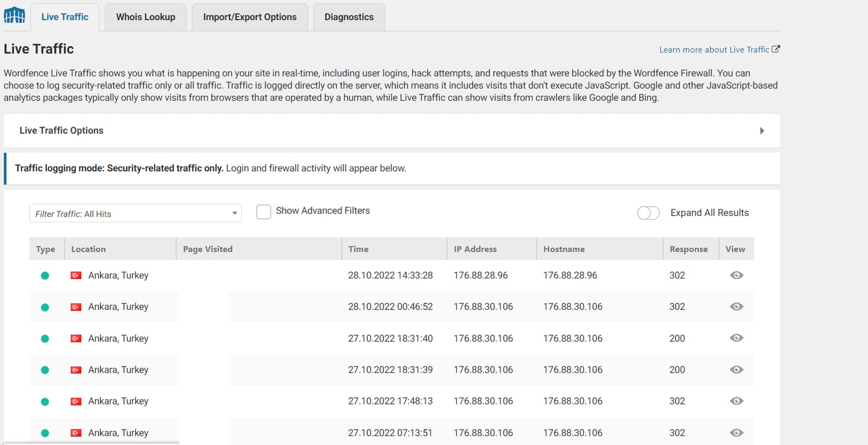
Task: Click the Wordfence fence logo icon
Action: pyautogui.click(x=15, y=16)
